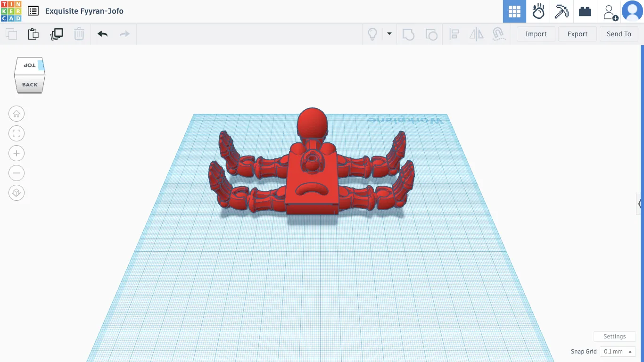Click the TOP face of view cube
644x362 pixels.
click(30, 66)
